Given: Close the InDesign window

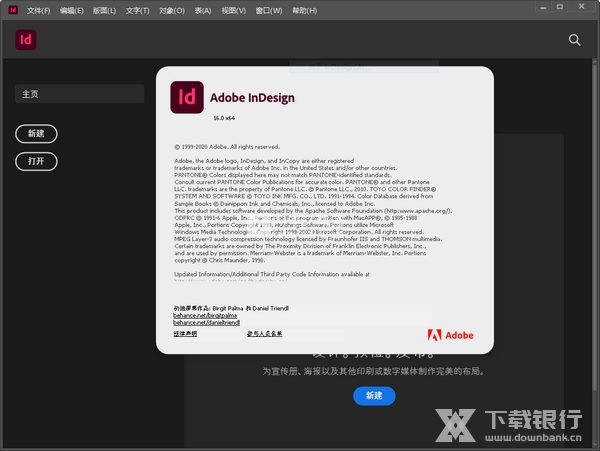Looking at the screenshot, I should [581, 7].
